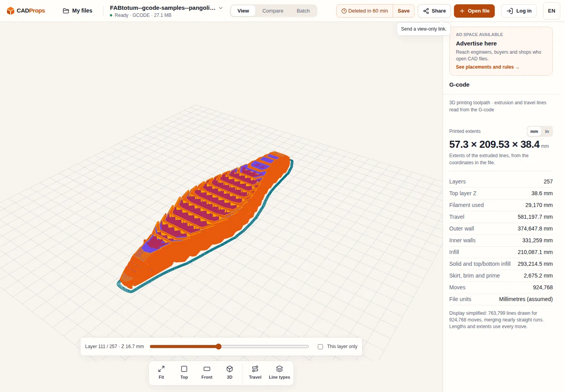This screenshot has width=565, height=392.
Task: Click the Travel length 581,197.7 mm
Action: 535,217
